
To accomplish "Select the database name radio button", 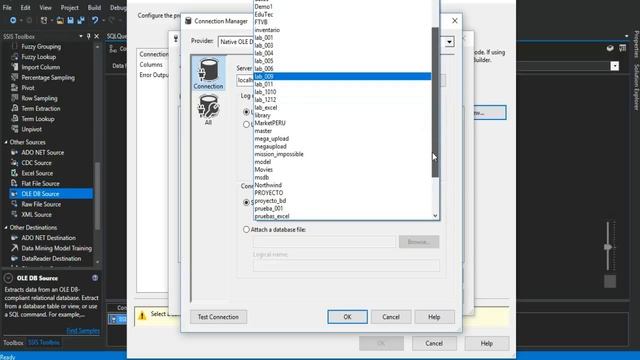I will pyautogui.click(x=246, y=202).
